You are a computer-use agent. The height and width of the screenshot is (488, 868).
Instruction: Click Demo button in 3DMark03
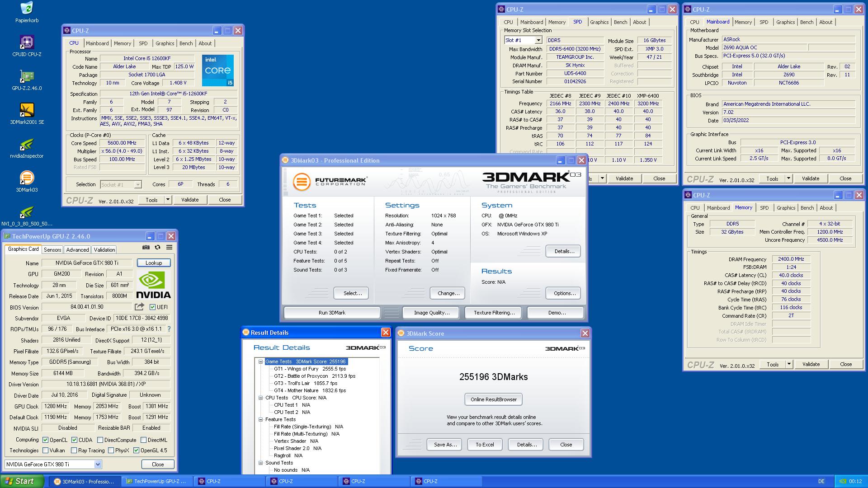557,313
